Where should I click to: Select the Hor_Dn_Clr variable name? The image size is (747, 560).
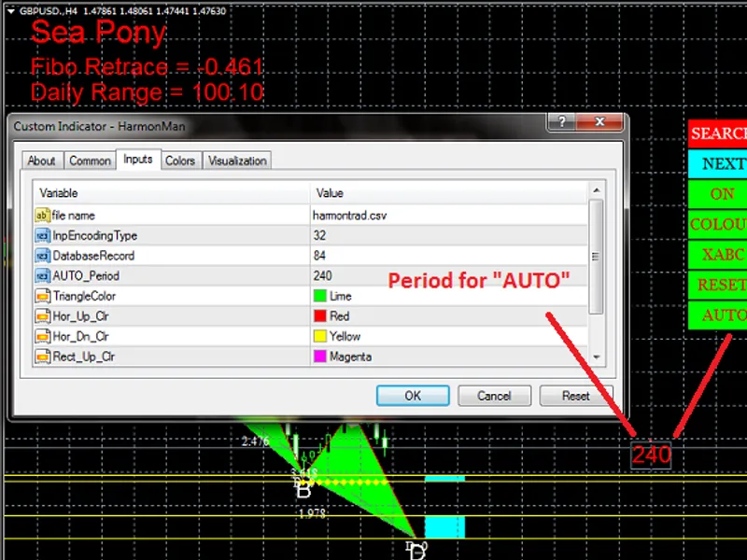[x=81, y=336]
